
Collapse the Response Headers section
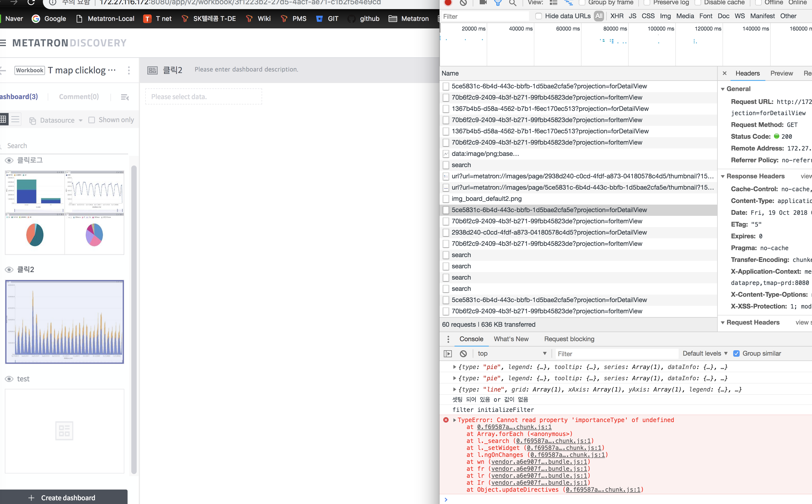coord(722,176)
